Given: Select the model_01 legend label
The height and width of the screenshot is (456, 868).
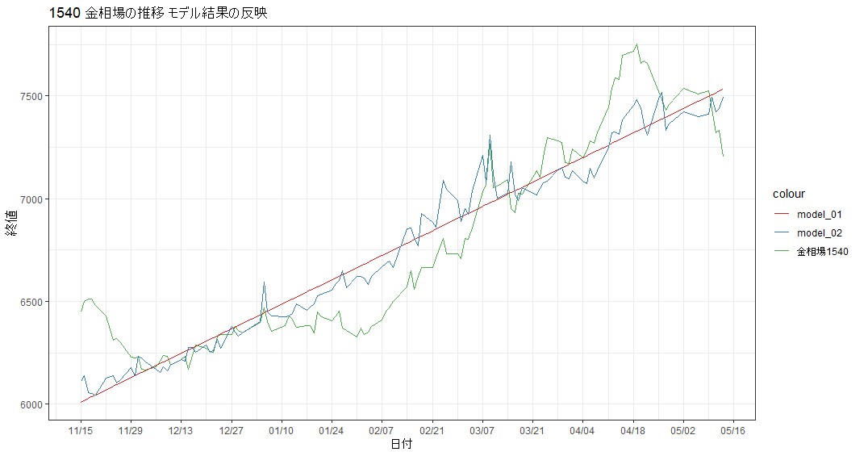Looking at the screenshot, I should tap(820, 215).
